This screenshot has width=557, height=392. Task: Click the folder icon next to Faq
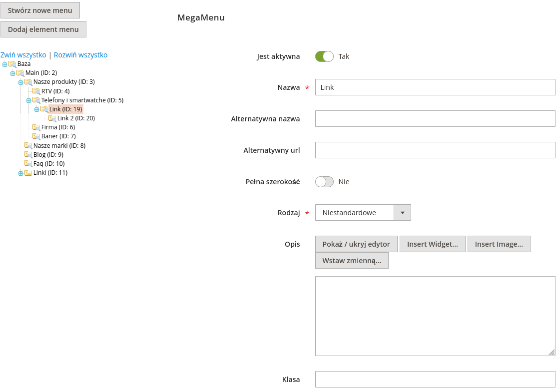28,163
